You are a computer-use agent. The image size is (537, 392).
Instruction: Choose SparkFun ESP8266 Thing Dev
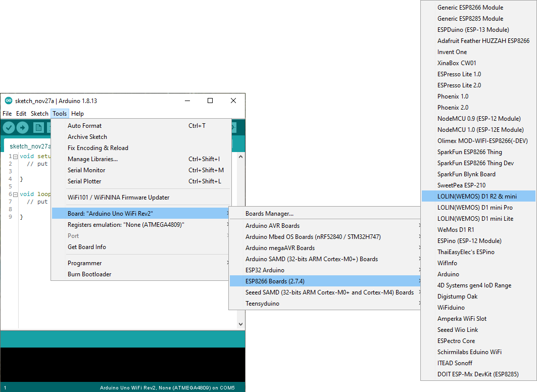478,163
